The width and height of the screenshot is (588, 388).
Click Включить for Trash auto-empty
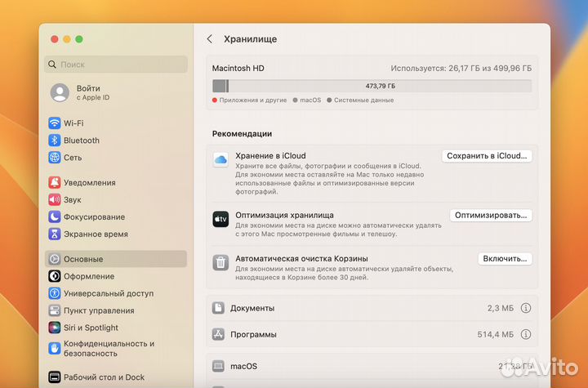coord(505,259)
